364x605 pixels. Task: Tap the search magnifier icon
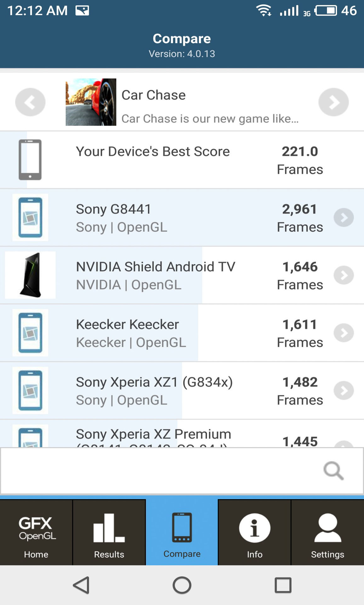tap(333, 471)
